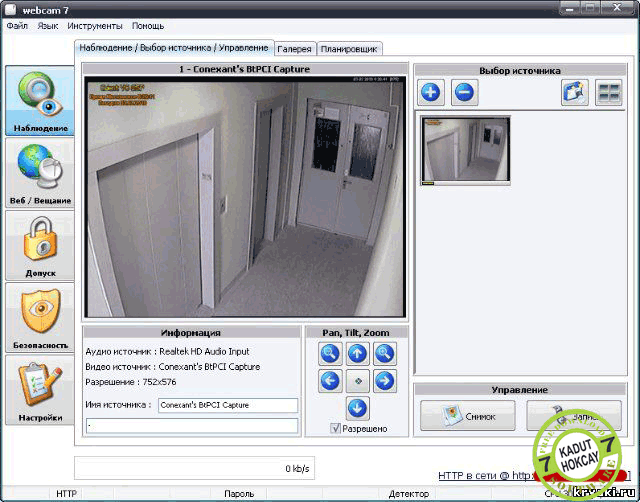Viewport: 640px width, 502px height.
Task: Click the source picture settings icon
Action: click(x=575, y=92)
